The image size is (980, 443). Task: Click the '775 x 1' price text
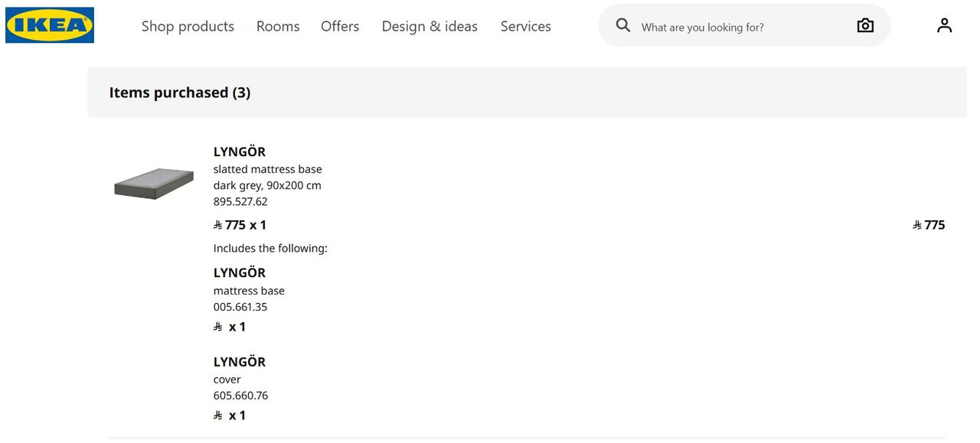click(240, 225)
